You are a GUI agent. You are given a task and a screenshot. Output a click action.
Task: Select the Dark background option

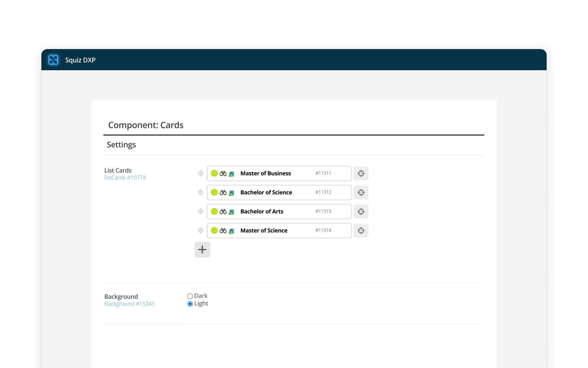click(x=190, y=296)
